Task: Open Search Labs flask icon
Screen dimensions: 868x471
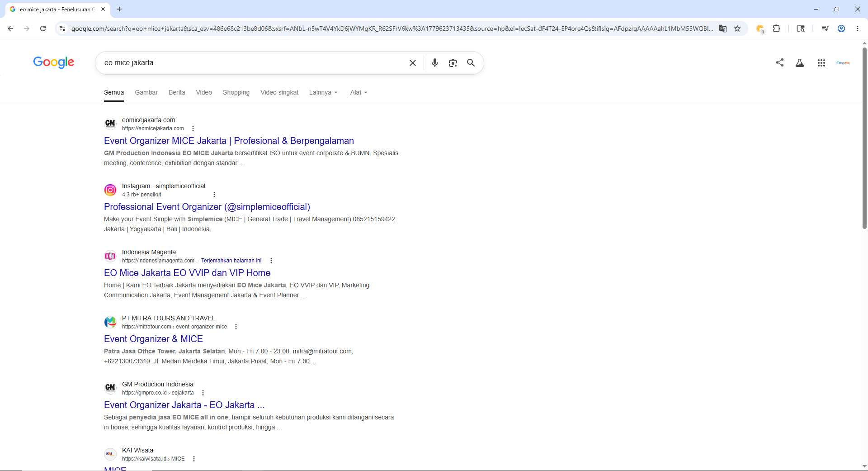Action: coord(800,63)
